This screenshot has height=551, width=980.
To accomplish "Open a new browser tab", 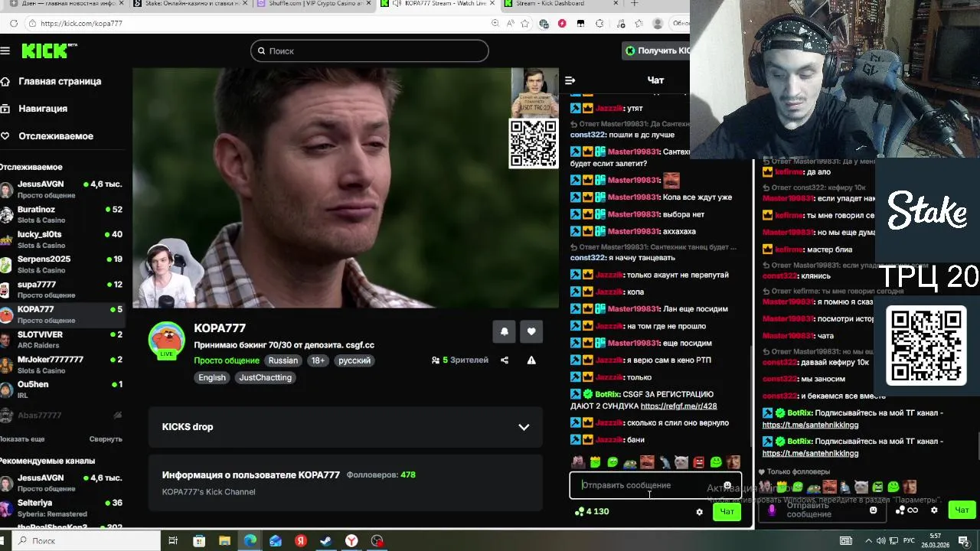I will click(x=635, y=4).
